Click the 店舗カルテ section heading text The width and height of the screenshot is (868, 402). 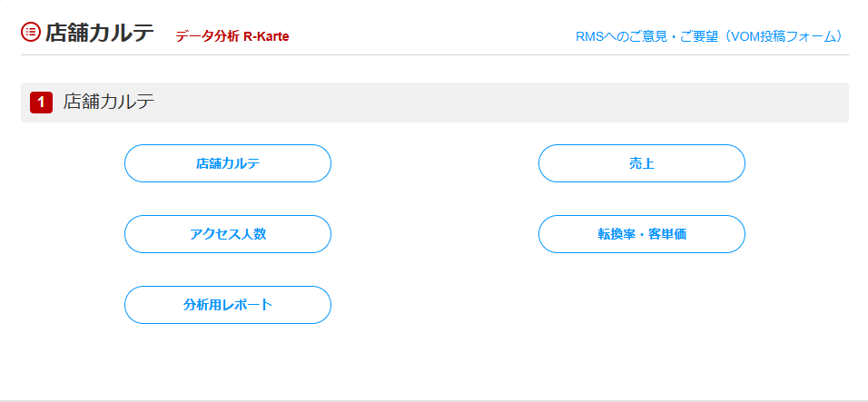109,103
